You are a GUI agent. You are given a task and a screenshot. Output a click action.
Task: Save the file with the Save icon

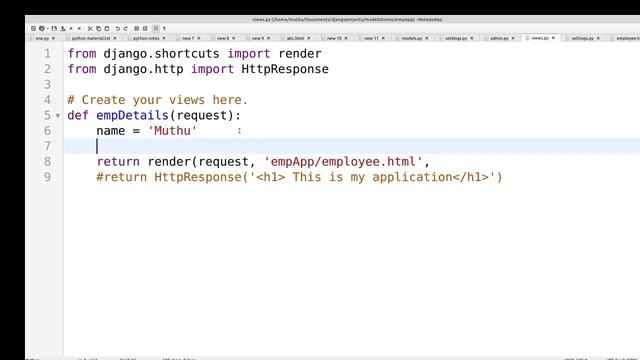[x=54, y=29]
